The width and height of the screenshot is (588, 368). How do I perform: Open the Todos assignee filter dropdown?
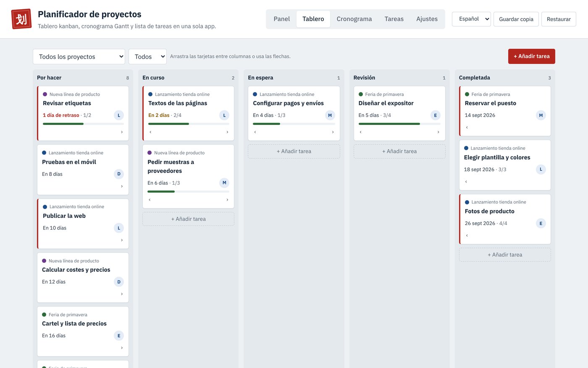click(x=147, y=56)
